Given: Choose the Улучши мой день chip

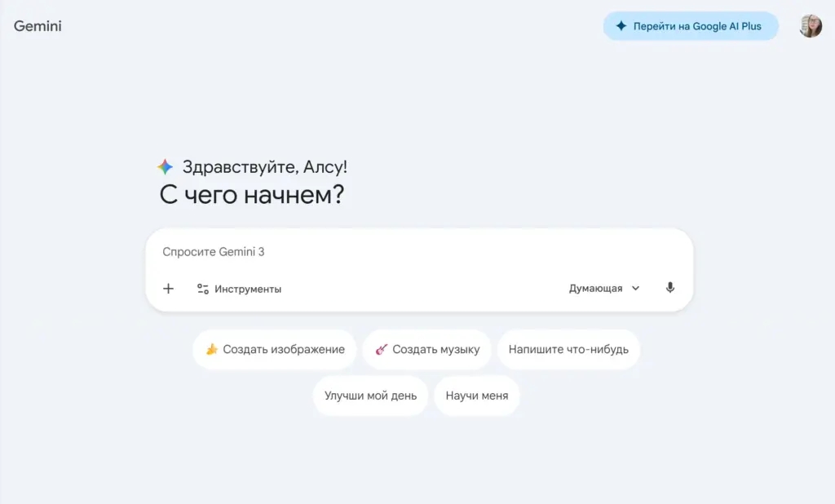Looking at the screenshot, I should pos(370,396).
